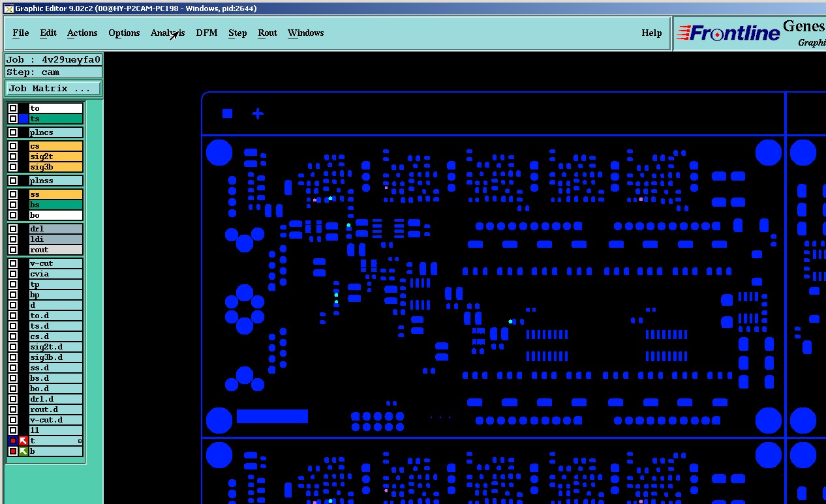
Task: Open the Help menu
Action: 652,33
